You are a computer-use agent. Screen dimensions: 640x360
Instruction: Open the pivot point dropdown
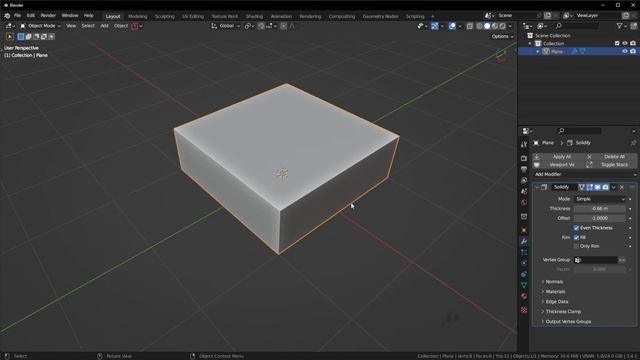pyautogui.click(x=249, y=26)
